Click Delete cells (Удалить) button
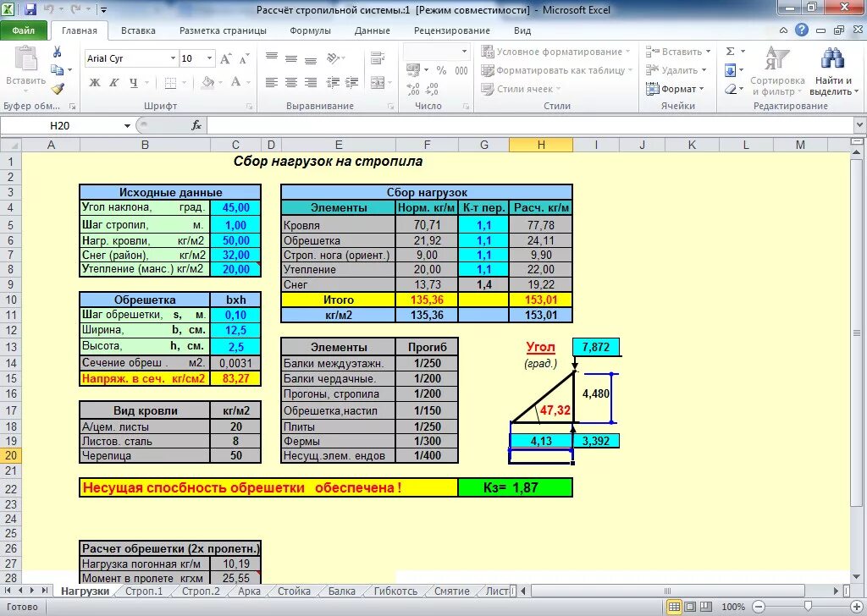The width and height of the screenshot is (867, 616). 676,70
